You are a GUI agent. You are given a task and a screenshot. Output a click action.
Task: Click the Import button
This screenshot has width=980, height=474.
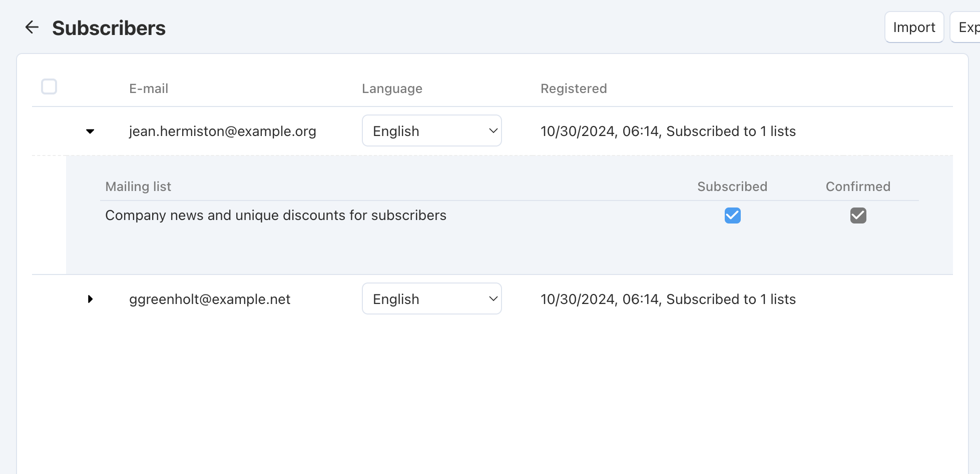tap(914, 27)
